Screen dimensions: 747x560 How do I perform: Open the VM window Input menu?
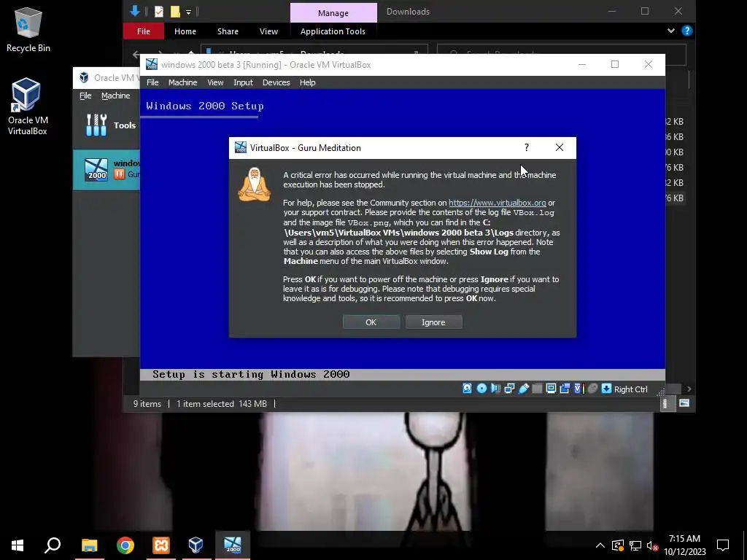pyautogui.click(x=243, y=82)
